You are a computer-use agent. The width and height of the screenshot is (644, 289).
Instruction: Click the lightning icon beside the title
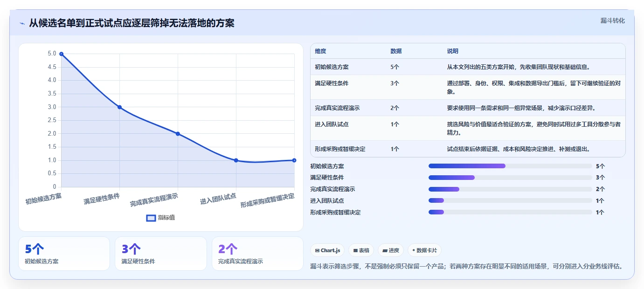(x=22, y=23)
